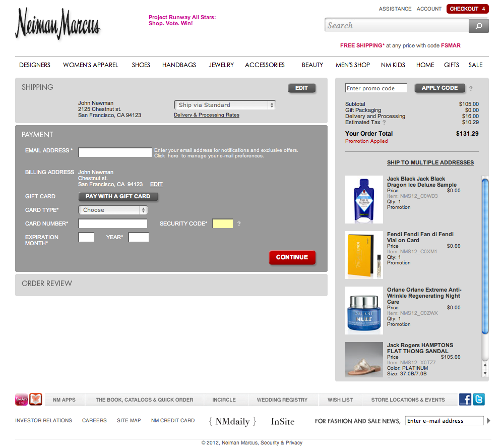This screenshot has height=446, width=504.
Task: Click the pink NM mobile app icon
Action: pos(21,399)
